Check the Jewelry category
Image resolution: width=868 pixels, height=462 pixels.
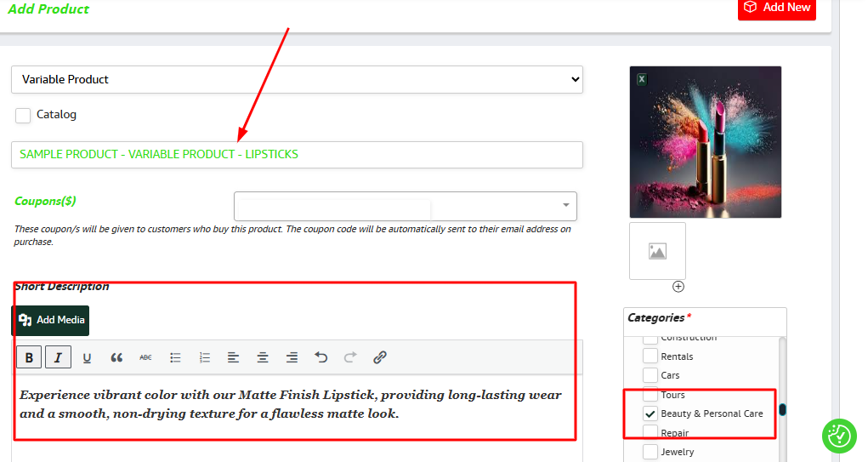650,452
